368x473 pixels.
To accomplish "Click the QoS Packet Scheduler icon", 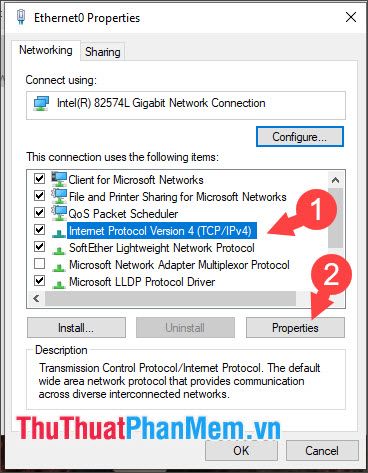I will click(x=59, y=213).
